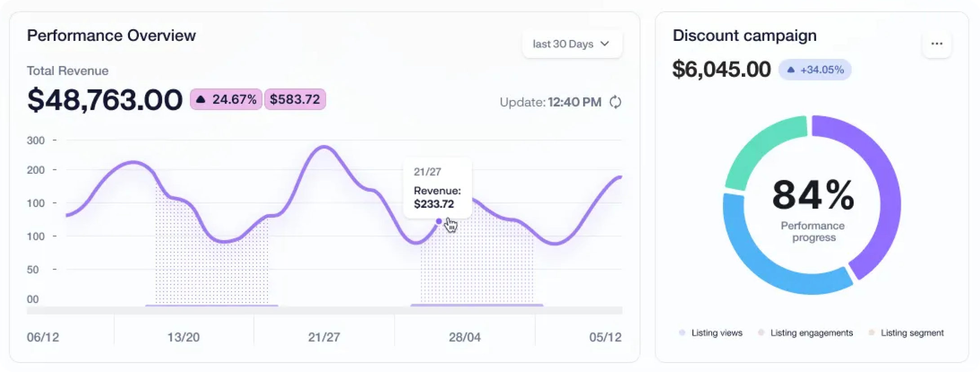The image size is (980, 372).
Task: Toggle the Listing engagements legend dot
Action: coord(761,333)
